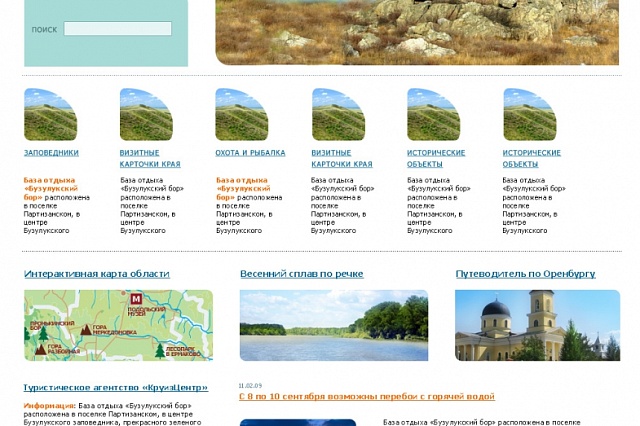Open Туристическое агентство «КруизЦентр» link

(116, 388)
